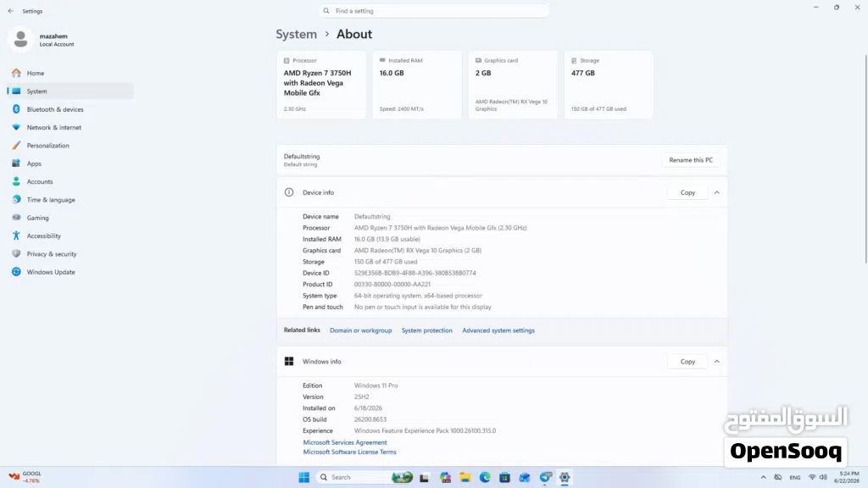
Task: Copy the Device info section
Action: (687, 192)
